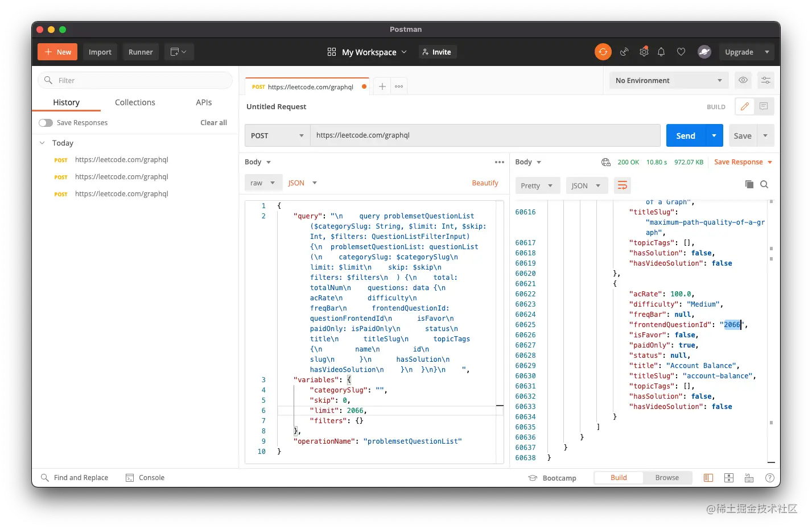Switch response view to Build mode
The height and width of the screenshot is (529, 812).
coord(619,477)
